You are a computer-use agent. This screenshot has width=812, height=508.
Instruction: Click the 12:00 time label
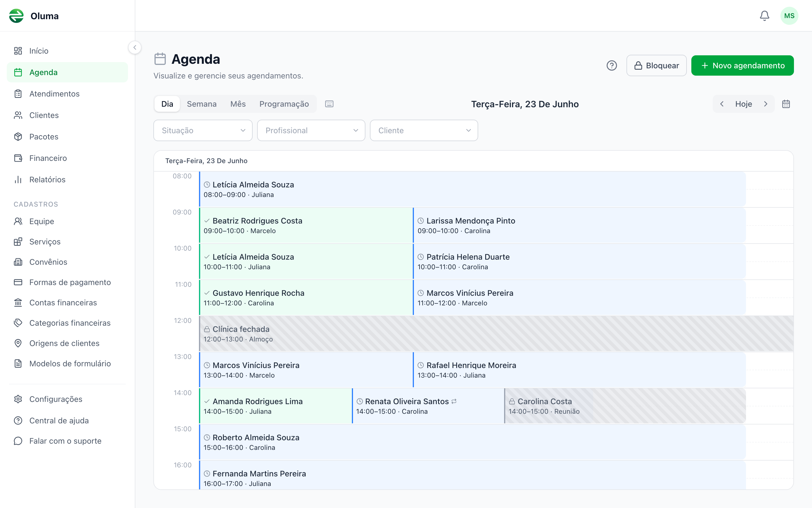tap(182, 321)
